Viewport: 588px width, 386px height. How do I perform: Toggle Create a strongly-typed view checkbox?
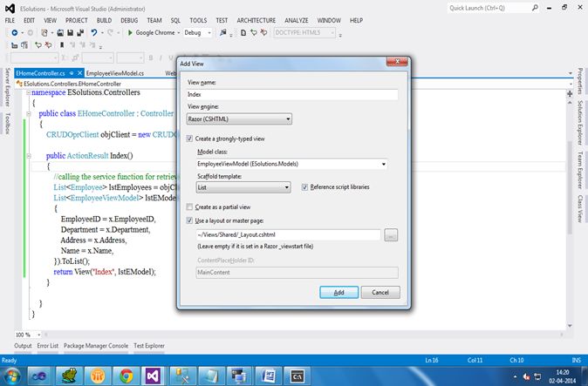click(189, 139)
